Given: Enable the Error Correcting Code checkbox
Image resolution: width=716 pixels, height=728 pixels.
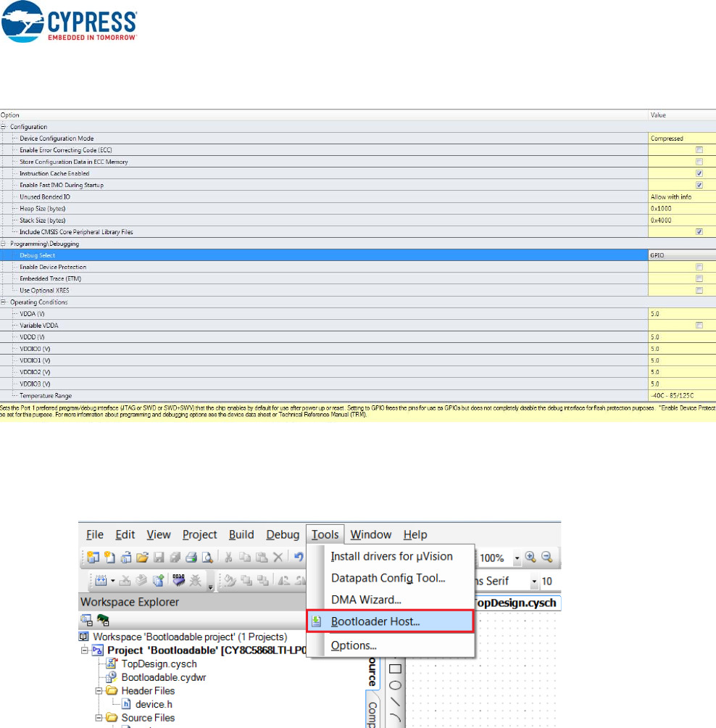Looking at the screenshot, I should (x=699, y=150).
